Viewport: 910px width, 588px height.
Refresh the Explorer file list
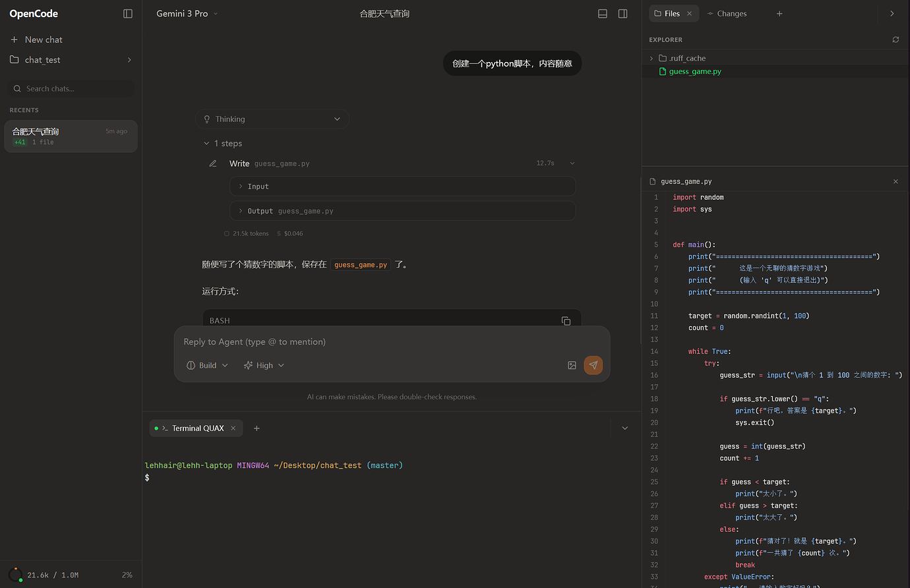[895, 40]
